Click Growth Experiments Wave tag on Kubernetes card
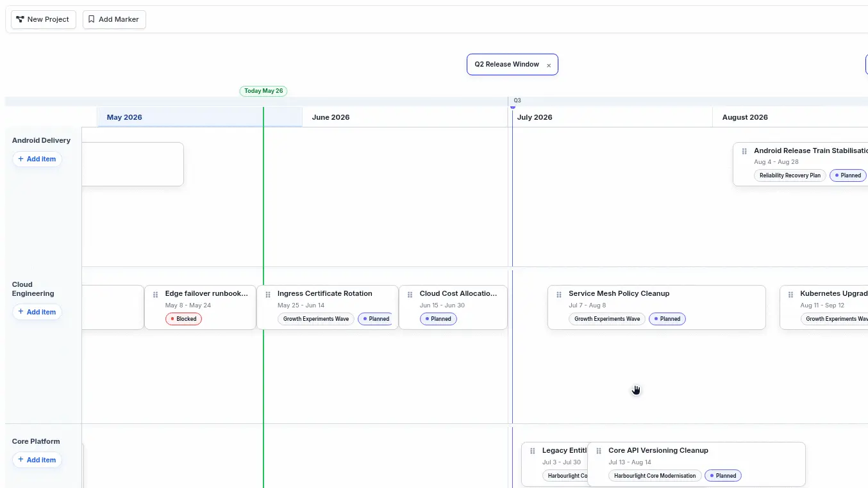868x488 pixels. (834, 319)
